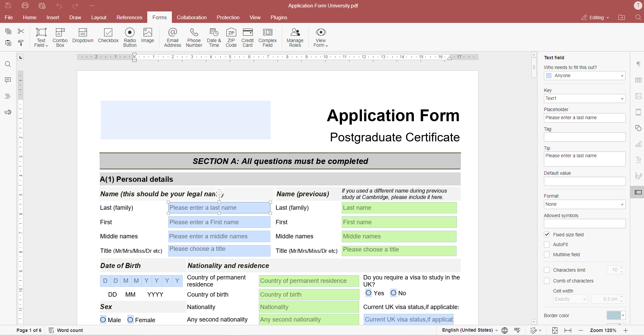The image size is (644, 335).
Task: Insert a ZIP Code field
Action: pos(231,37)
